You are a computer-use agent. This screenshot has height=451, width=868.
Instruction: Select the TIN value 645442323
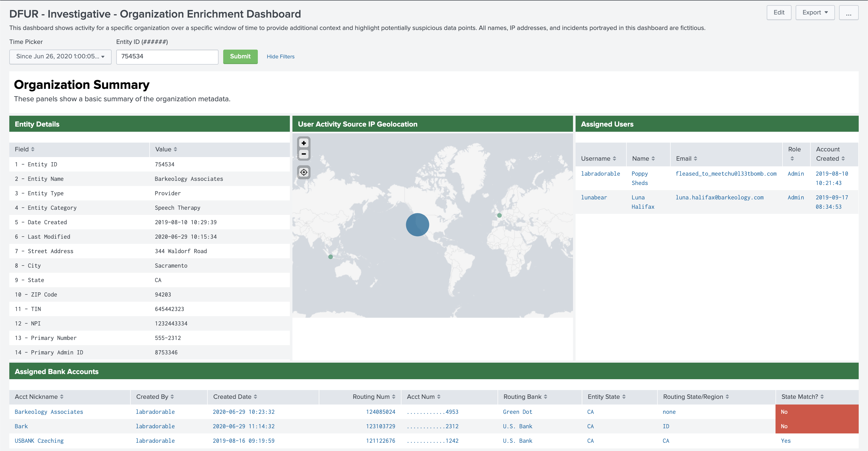(169, 309)
